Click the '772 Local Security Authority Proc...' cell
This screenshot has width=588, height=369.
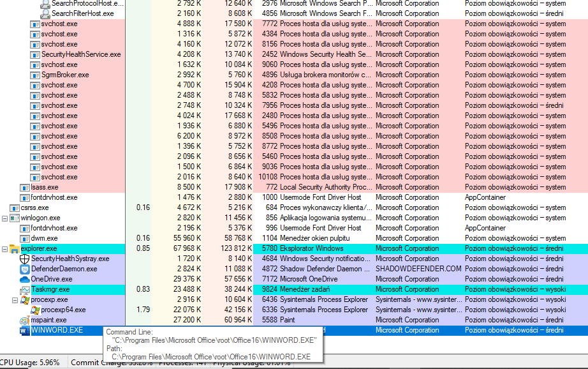(319, 187)
